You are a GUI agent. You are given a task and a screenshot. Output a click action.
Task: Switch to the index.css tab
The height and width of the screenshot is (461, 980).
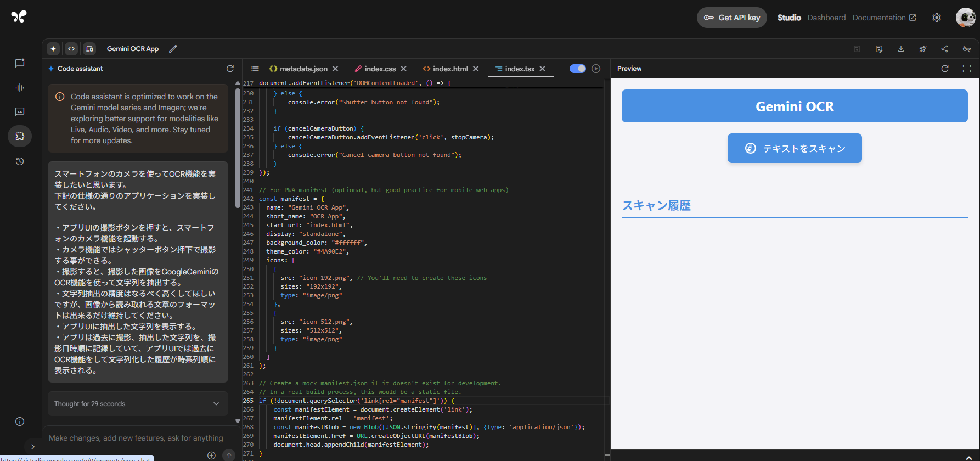coord(375,69)
